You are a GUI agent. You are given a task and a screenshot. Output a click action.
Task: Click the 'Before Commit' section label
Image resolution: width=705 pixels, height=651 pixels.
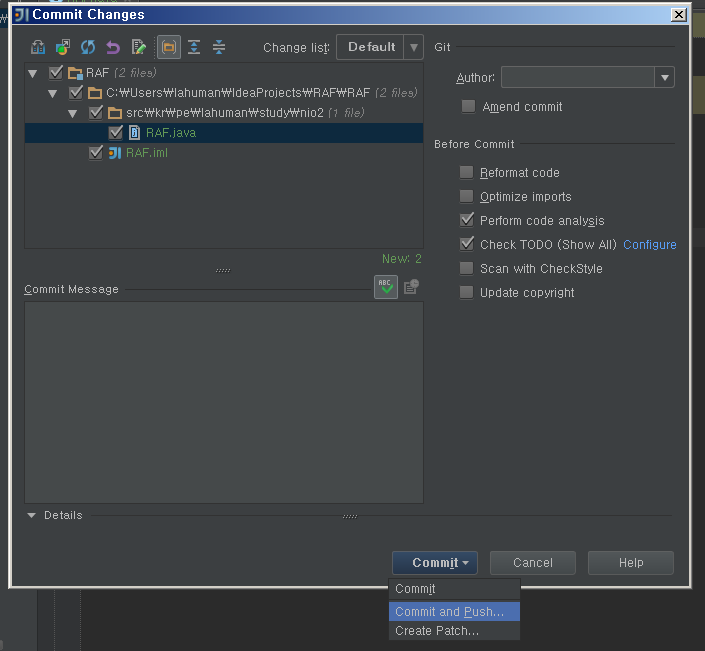(474, 144)
